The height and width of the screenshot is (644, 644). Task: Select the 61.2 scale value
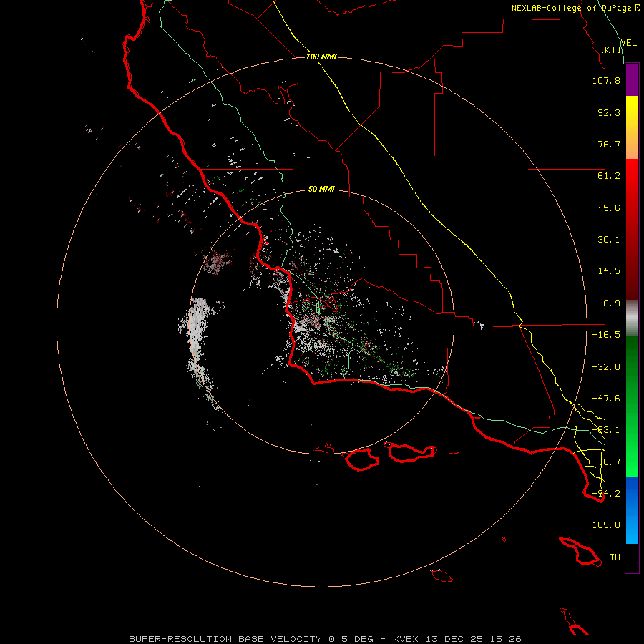[x=609, y=176]
